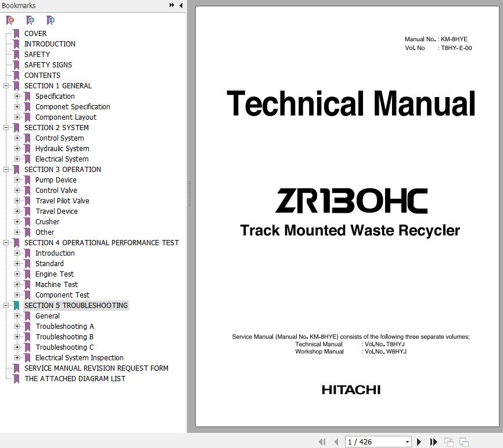Collapse SECTION 2 SYSTEM tree node
Screen dimensions: 503x448
(x=6, y=127)
